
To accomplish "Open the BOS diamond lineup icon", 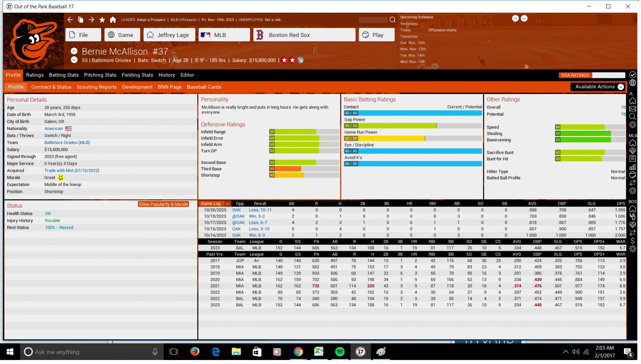I will point(632,225).
